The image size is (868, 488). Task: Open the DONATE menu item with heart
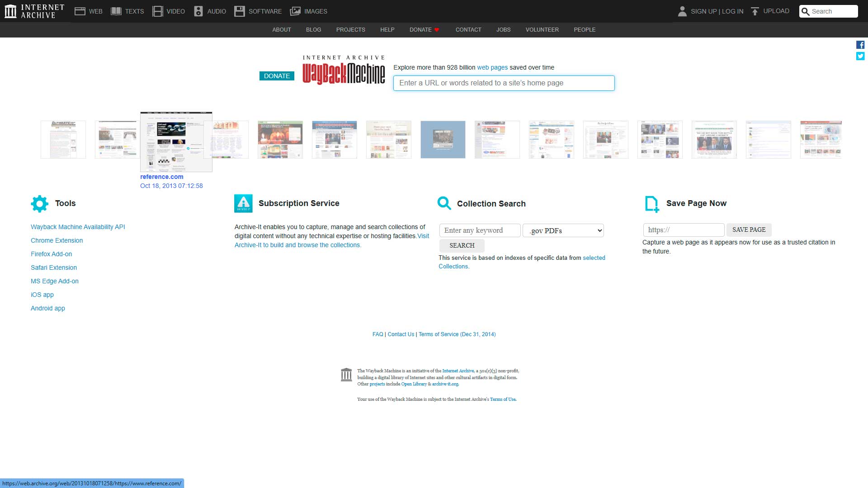click(x=425, y=30)
